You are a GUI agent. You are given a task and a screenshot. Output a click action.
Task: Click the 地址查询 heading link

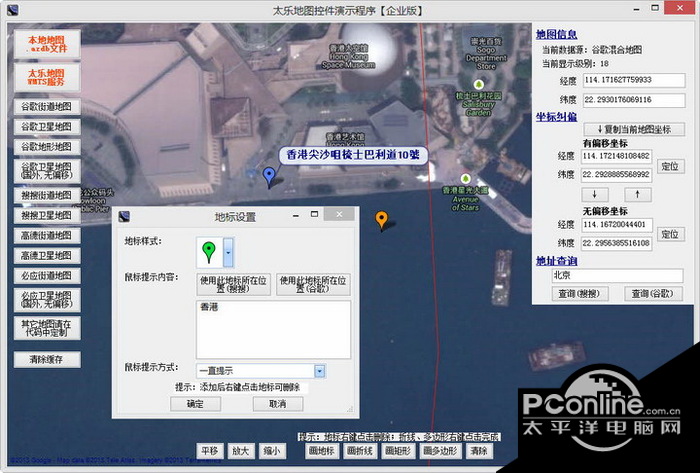(556, 261)
